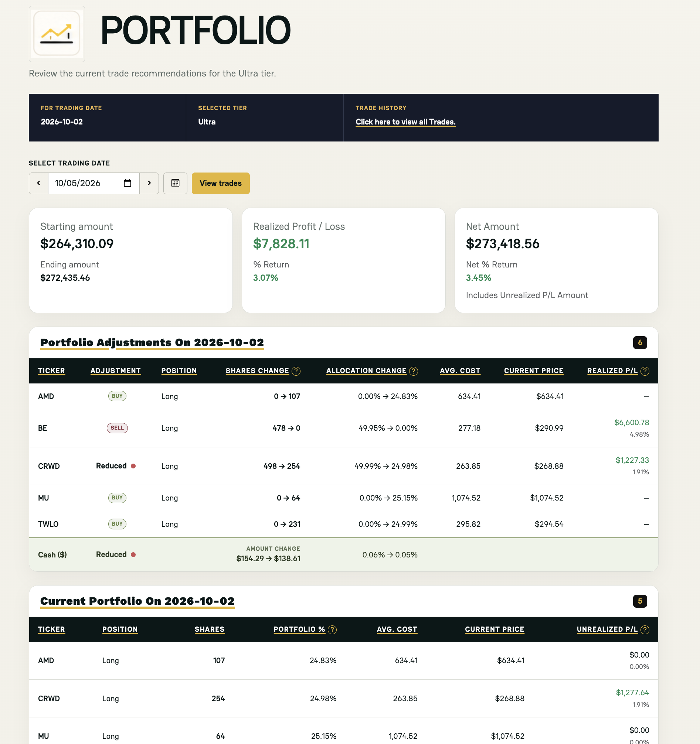This screenshot has width=700, height=744.
Task: Click the trading date input field 10/05/2026
Action: [94, 183]
